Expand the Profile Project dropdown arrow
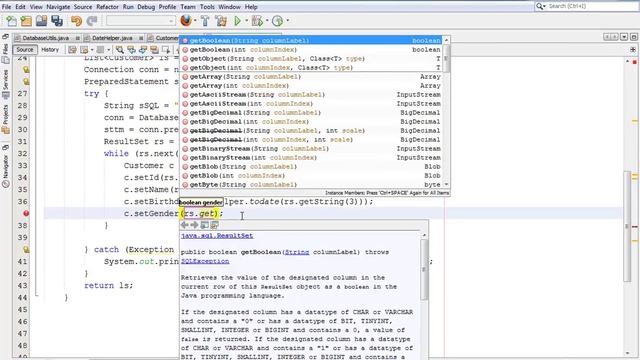 click(x=287, y=21)
